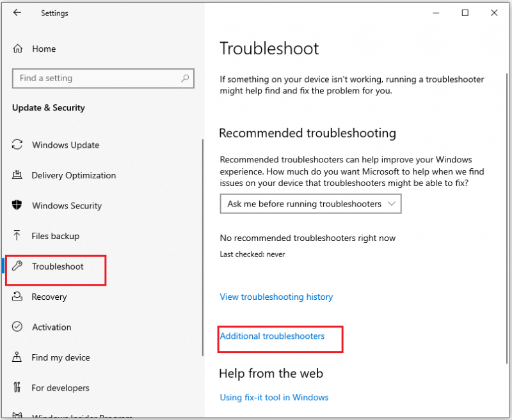Click the Find my device icon
The width and height of the screenshot is (512, 420).
[17, 357]
